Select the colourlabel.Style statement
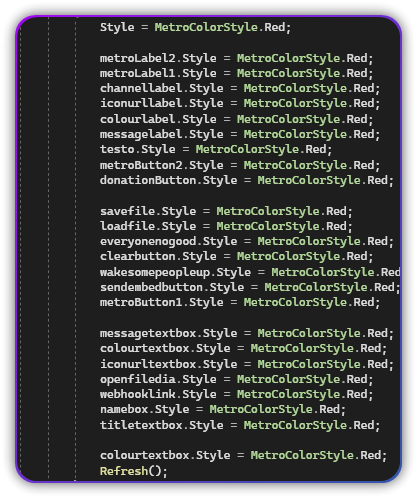The width and height of the screenshot is (417, 498). pyautogui.click(x=236, y=119)
